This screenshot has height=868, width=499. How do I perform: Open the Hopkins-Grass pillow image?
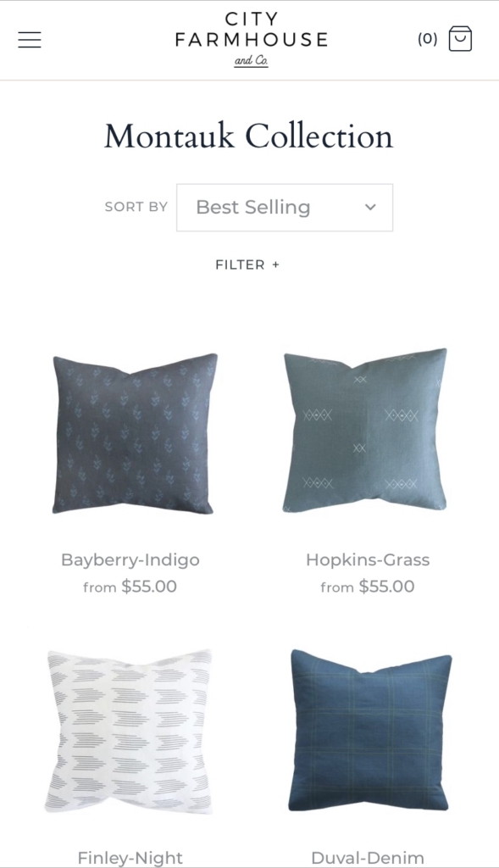click(x=365, y=430)
